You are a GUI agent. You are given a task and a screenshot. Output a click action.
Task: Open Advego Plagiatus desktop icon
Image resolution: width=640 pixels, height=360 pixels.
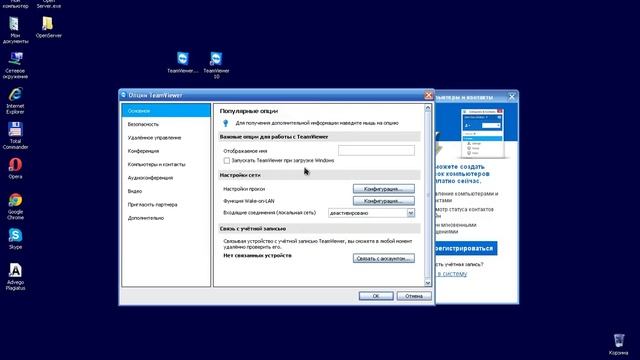(x=15, y=276)
